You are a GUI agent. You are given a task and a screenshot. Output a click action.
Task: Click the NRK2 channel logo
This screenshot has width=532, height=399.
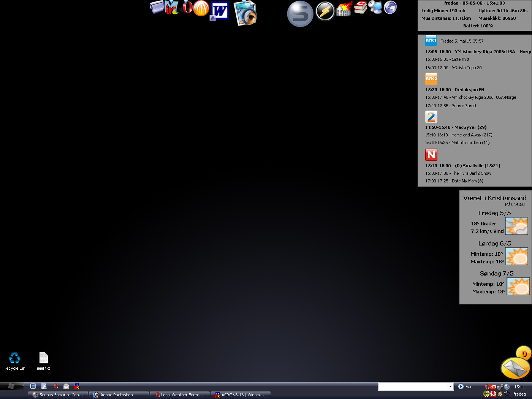(x=431, y=79)
